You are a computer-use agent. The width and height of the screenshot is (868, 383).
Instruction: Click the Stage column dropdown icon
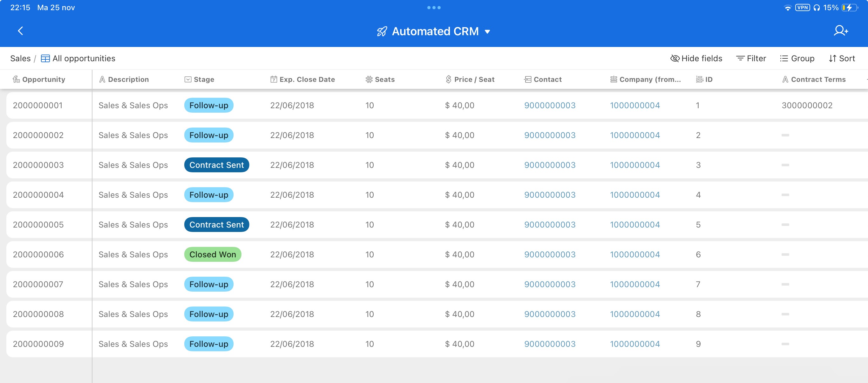tap(188, 79)
